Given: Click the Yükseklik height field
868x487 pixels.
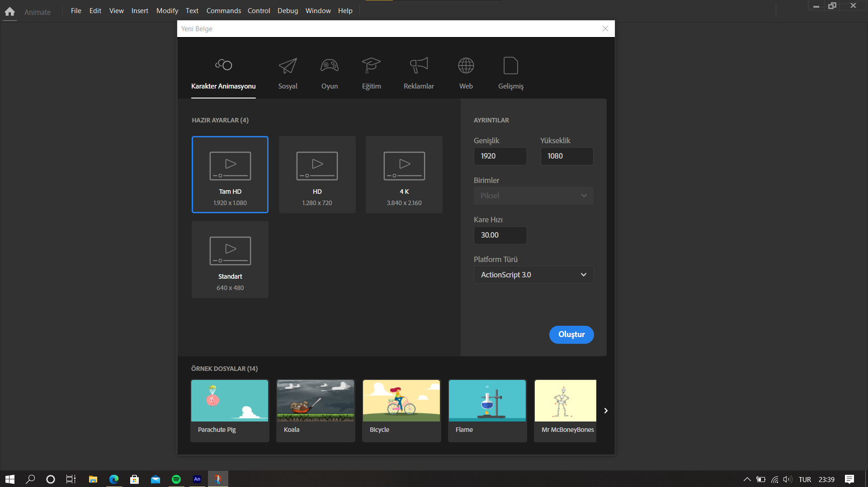Looking at the screenshot, I should [567, 156].
